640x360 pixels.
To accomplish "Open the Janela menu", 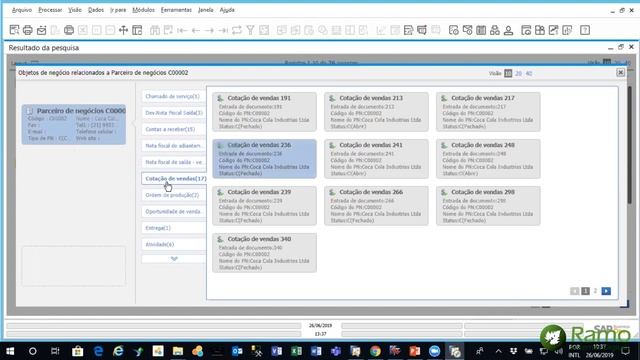I will (206, 10).
